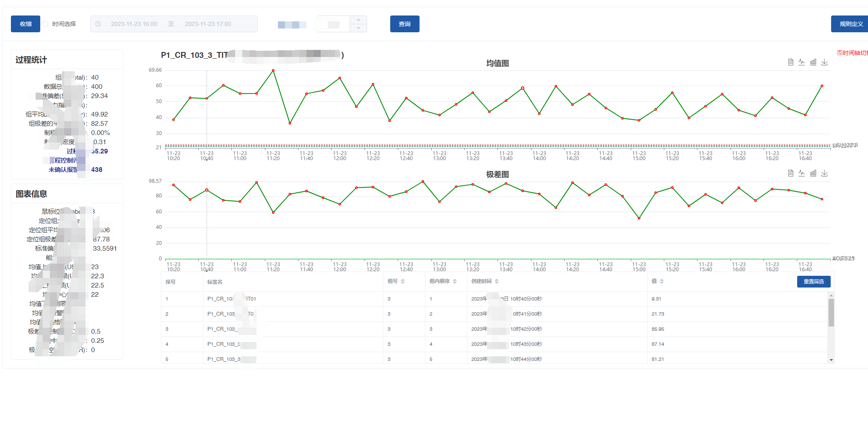Screen dimensions: 868x425
Task: Open data view of 均值图 chart
Action: click(x=790, y=62)
